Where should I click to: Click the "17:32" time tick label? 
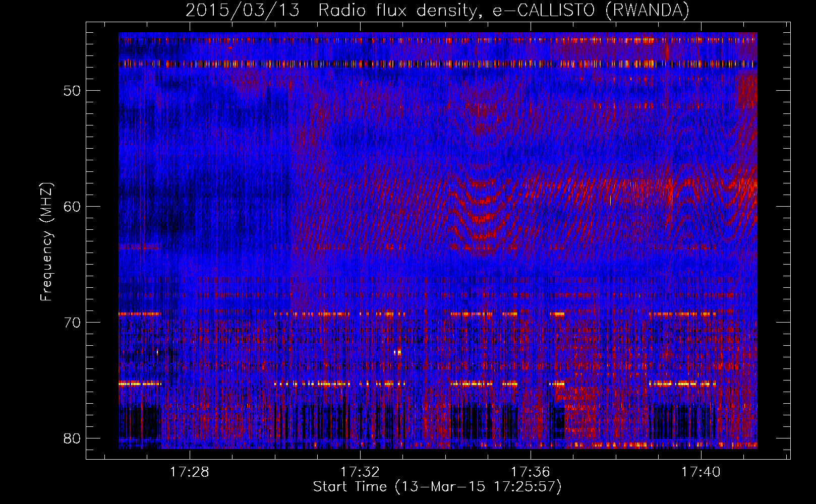tap(360, 472)
